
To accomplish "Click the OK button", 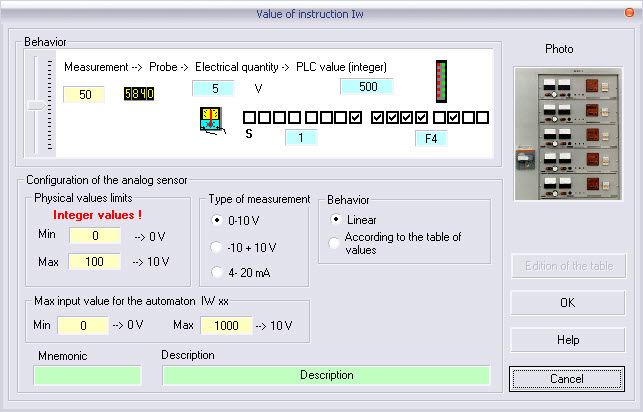I will pos(568,303).
